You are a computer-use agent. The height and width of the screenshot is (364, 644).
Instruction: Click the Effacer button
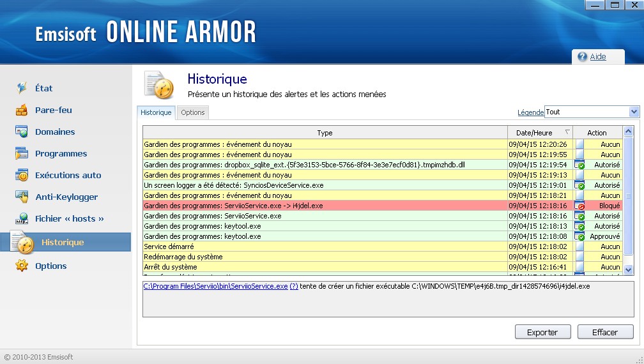[x=605, y=332]
